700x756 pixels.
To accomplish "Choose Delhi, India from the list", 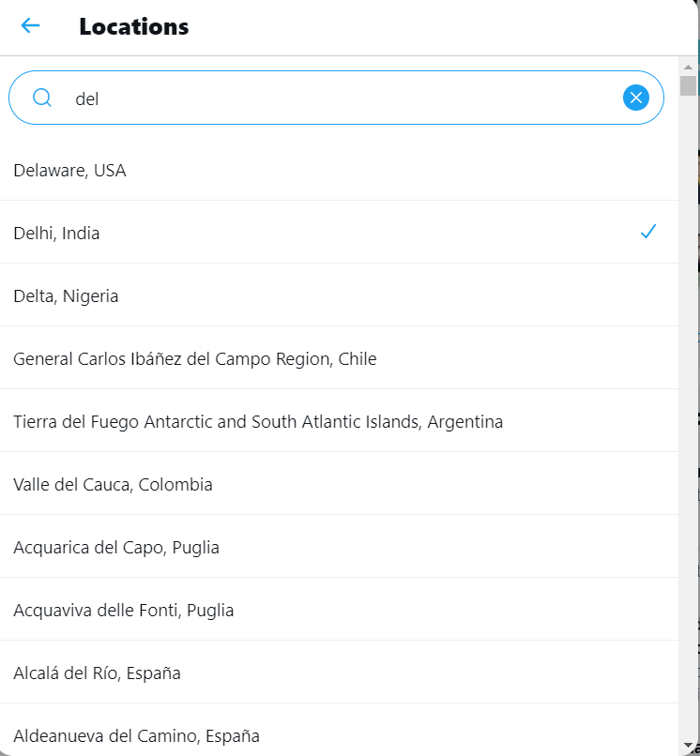I will 339,233.
